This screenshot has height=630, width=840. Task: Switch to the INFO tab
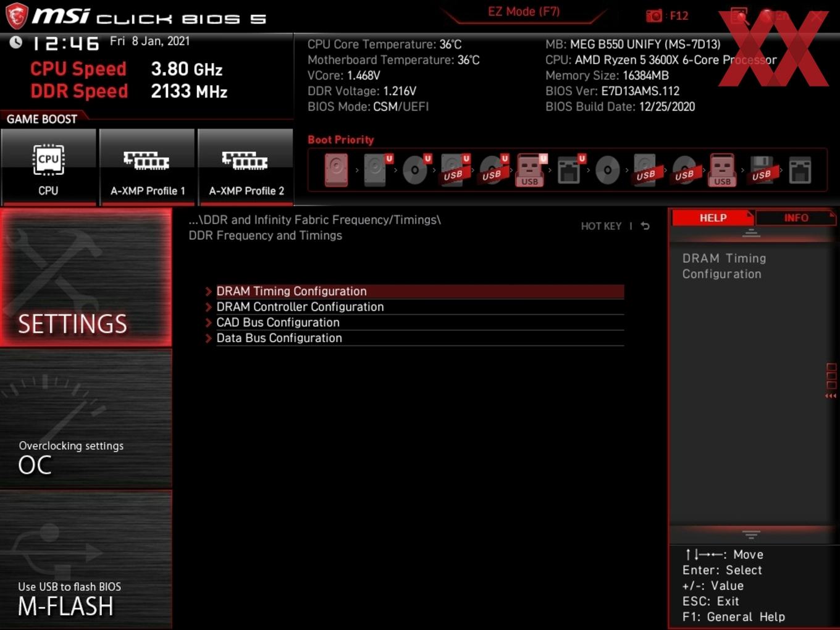click(x=796, y=218)
